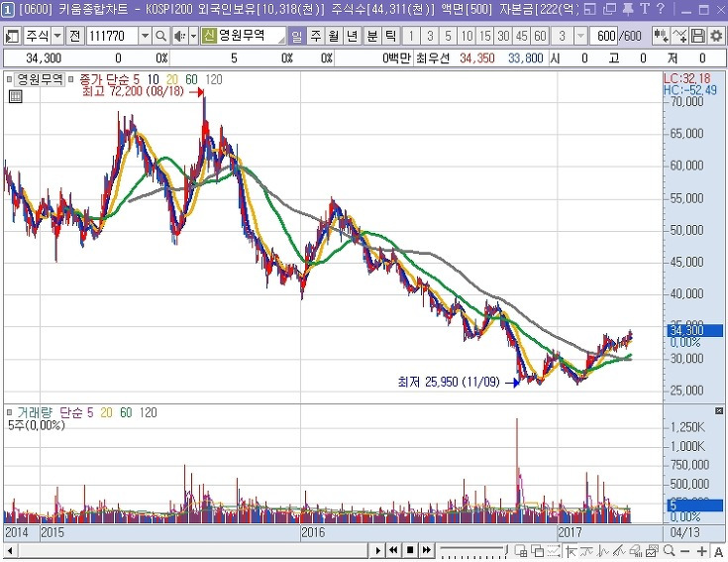The height and width of the screenshot is (562, 728).
Task: Open the custom interval dropdown arrow after 3
Action: point(580,36)
